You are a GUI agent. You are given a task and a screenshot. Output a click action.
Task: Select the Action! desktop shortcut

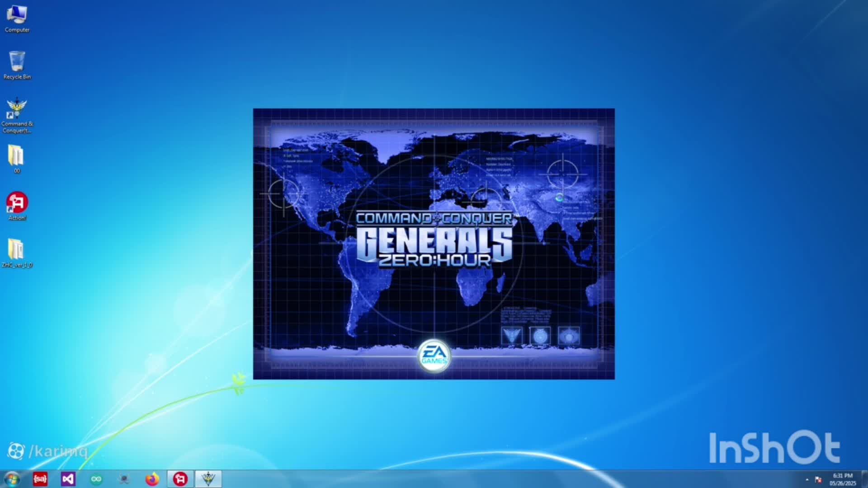pos(17,206)
